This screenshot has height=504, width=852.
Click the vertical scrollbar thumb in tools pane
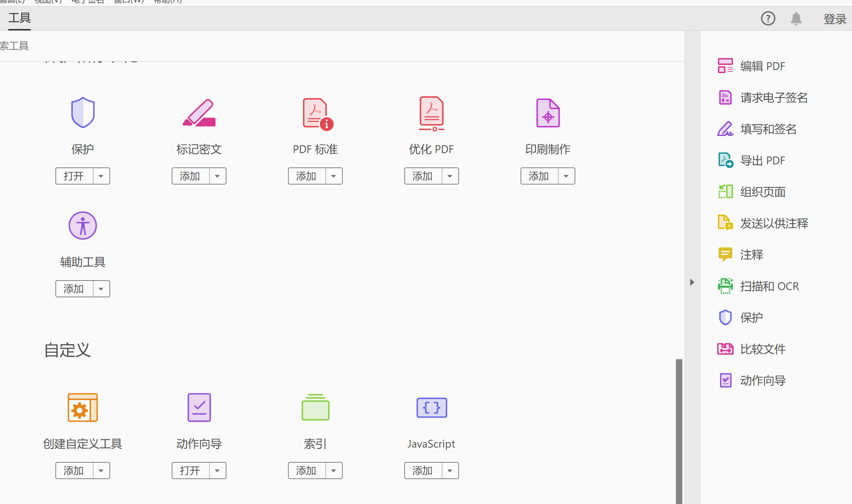click(x=679, y=431)
